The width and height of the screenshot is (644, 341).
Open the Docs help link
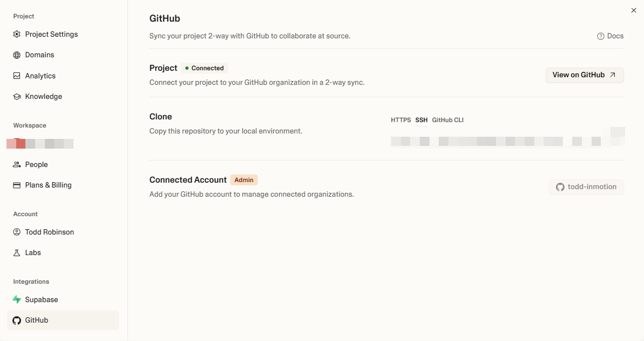pyautogui.click(x=611, y=36)
